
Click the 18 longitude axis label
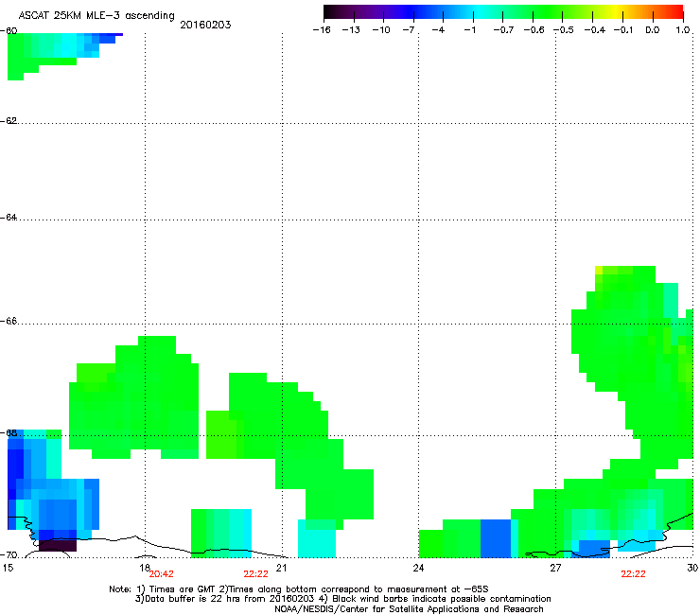[x=144, y=567]
